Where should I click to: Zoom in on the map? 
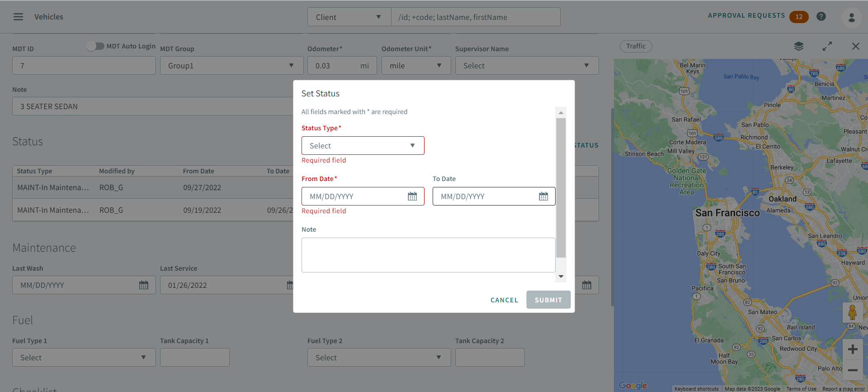pyautogui.click(x=853, y=349)
